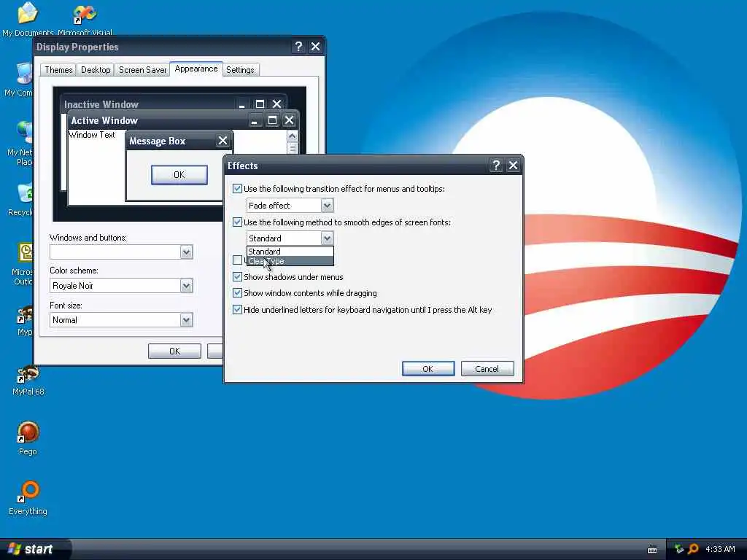Viewport: 747px width, 560px height.
Task: Click the Effects dialog help question mark
Action: (496, 166)
